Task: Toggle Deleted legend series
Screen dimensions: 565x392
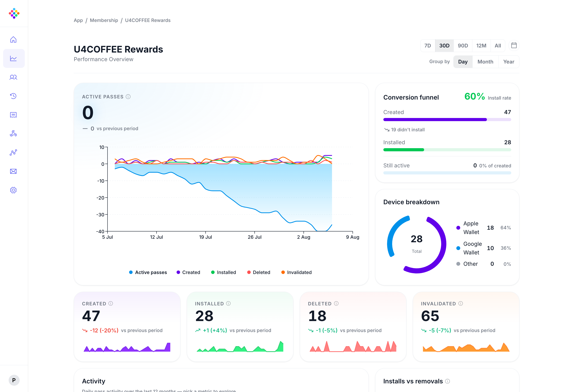Action: (258, 272)
